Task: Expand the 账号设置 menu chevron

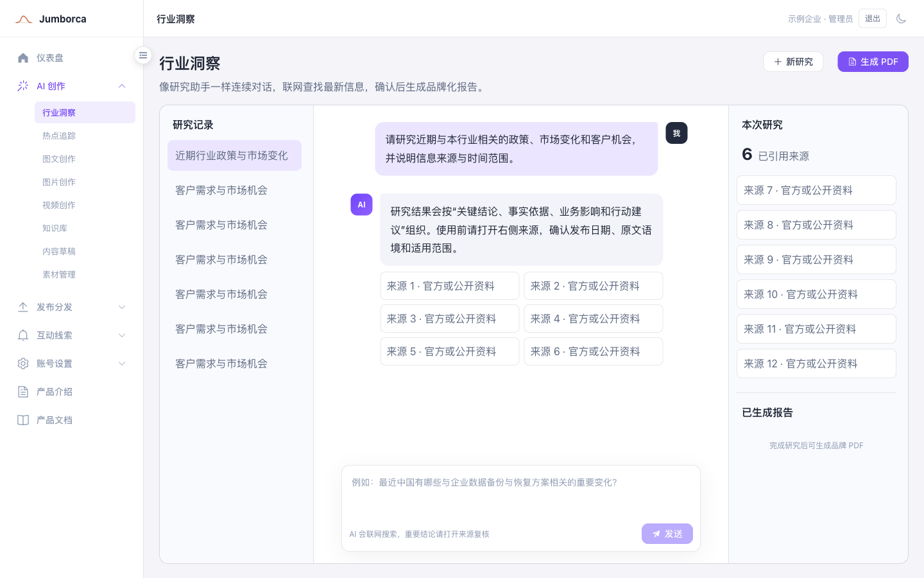Action: click(122, 363)
